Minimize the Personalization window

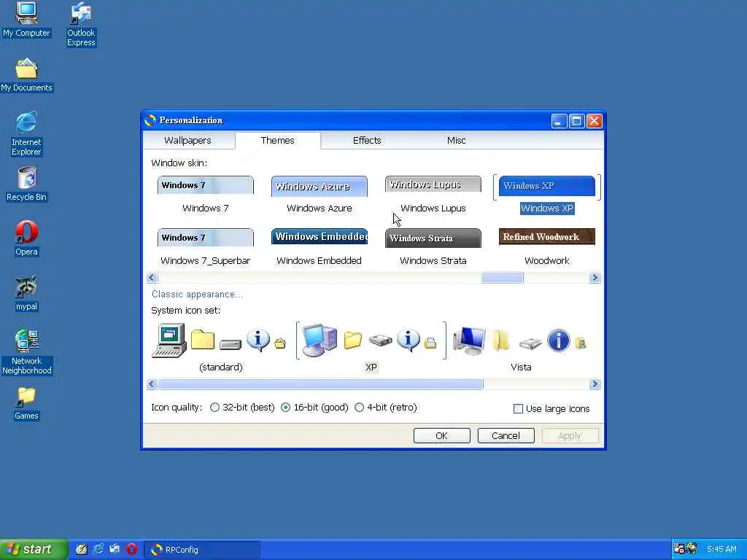pyautogui.click(x=560, y=121)
